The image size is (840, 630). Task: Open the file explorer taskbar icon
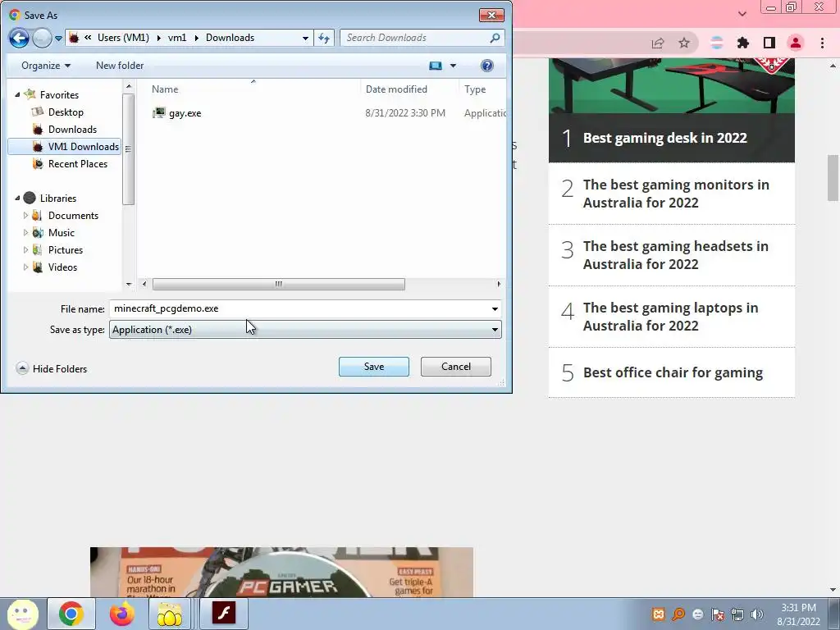tap(169, 614)
